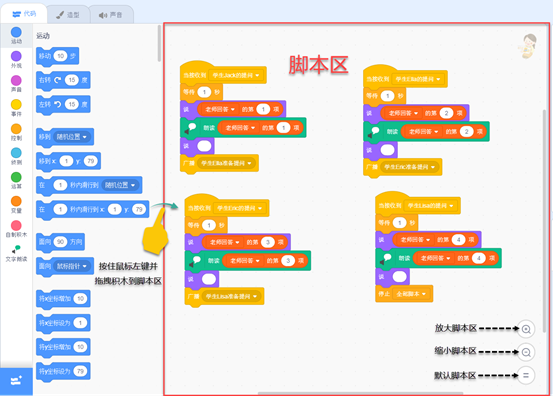The image size is (553, 396).
Task: Select the green 运算 Operators category circle
Action: point(16,177)
